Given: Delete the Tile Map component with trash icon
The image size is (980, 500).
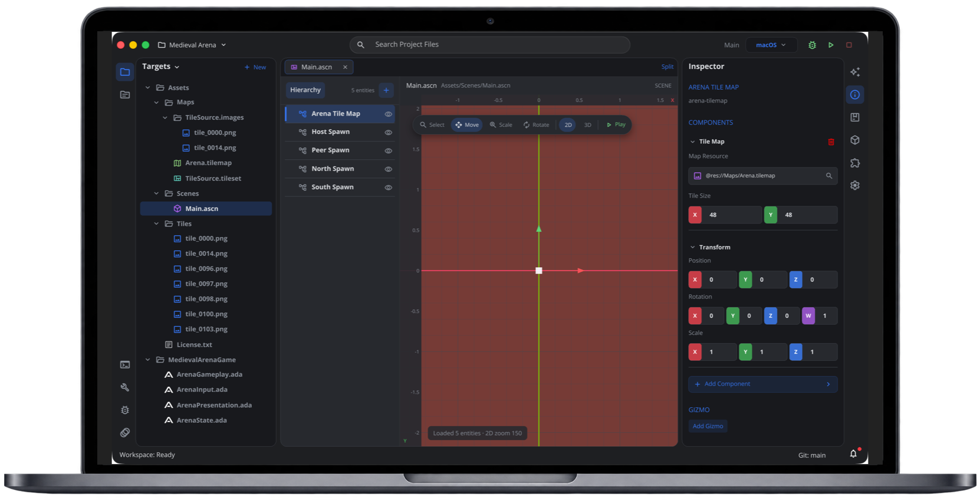Looking at the screenshot, I should [831, 142].
